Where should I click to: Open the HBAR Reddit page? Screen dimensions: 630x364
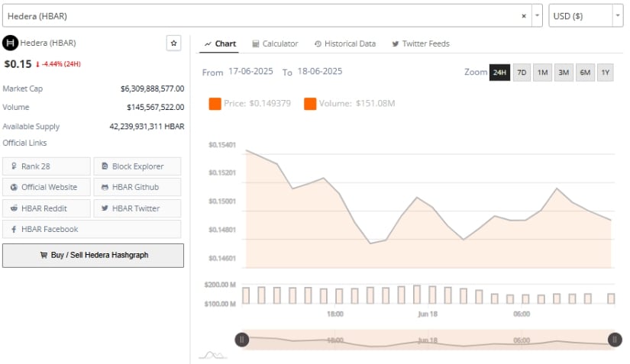pos(47,208)
